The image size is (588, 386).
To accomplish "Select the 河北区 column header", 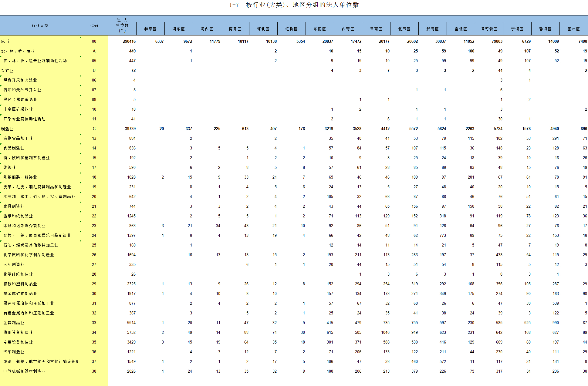I will [x=263, y=29].
